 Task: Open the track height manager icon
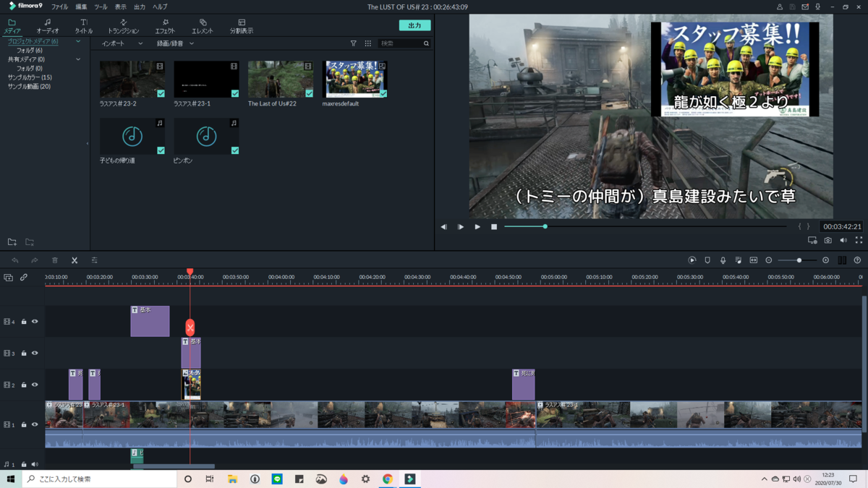(842, 260)
